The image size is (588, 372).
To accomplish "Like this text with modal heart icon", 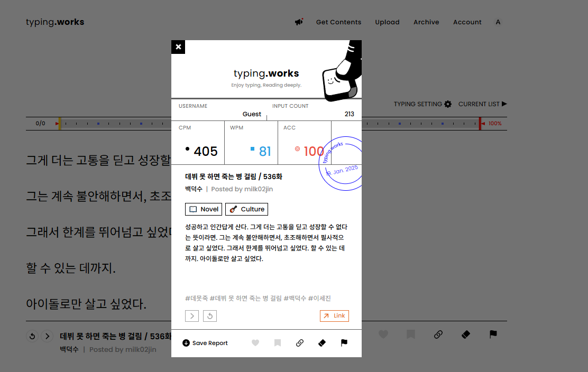I will (255, 343).
